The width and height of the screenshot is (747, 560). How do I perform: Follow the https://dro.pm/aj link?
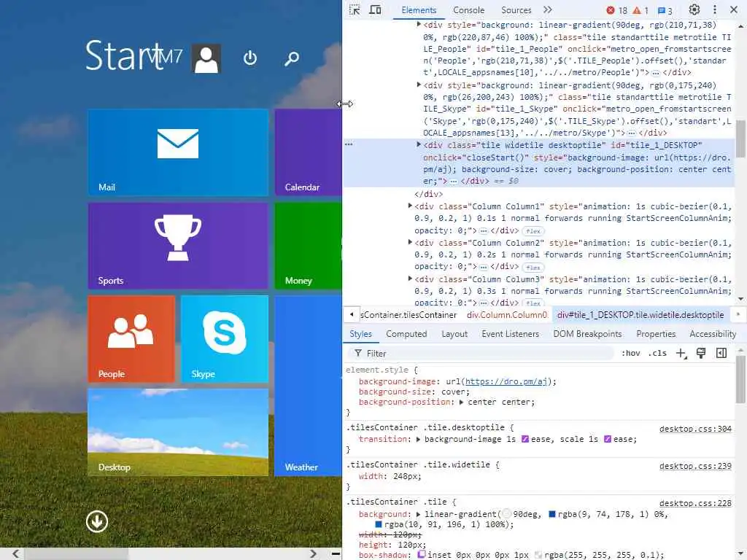tap(506, 381)
